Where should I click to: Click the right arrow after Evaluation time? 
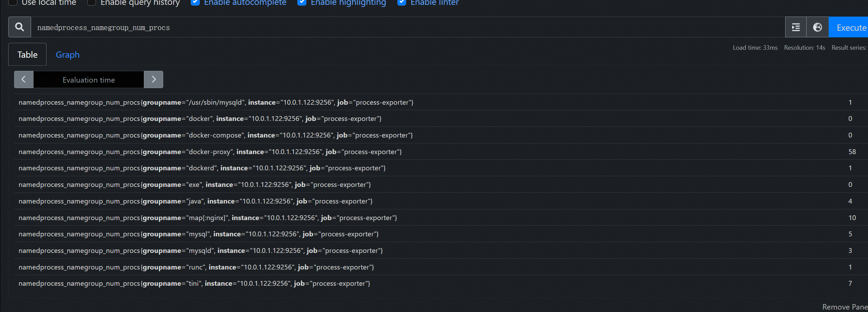click(x=153, y=79)
